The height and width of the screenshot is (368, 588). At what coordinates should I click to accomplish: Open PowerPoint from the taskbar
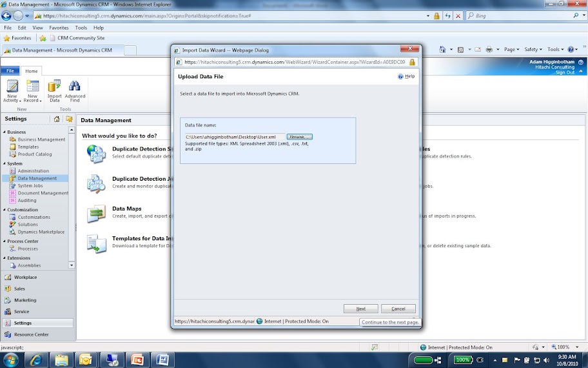pyautogui.click(x=137, y=360)
